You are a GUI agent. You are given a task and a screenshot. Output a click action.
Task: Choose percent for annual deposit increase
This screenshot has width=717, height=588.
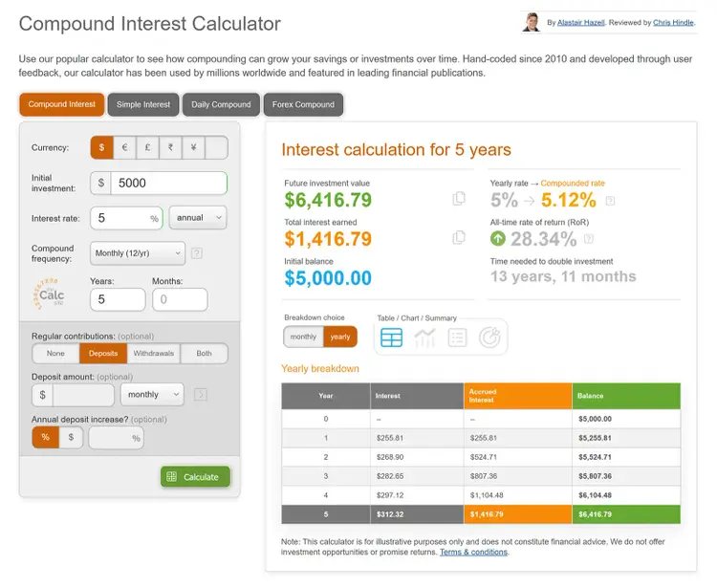45,437
